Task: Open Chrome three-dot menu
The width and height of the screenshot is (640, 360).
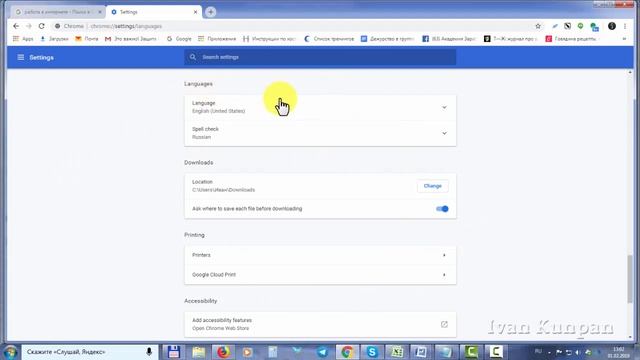Action: [x=625, y=26]
